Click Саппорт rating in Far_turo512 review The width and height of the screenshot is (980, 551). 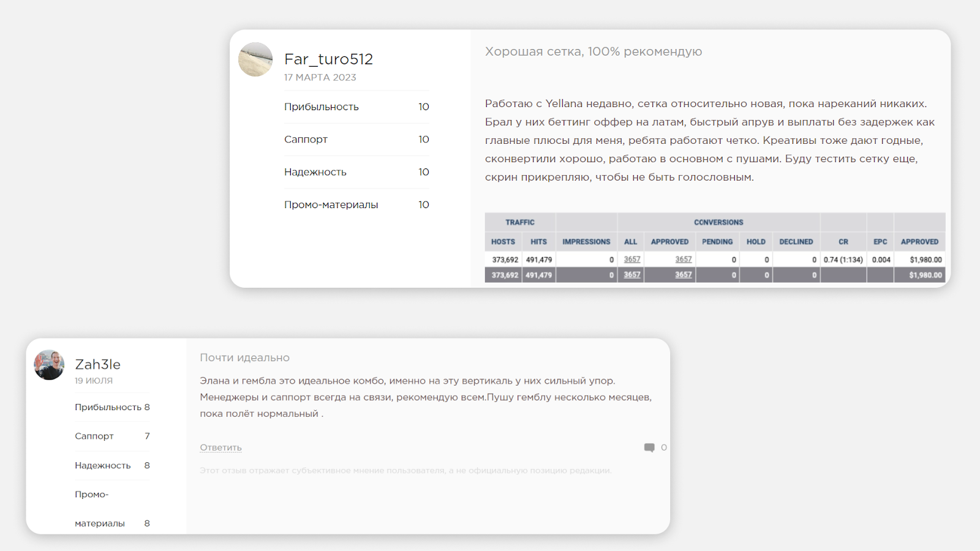pos(356,140)
